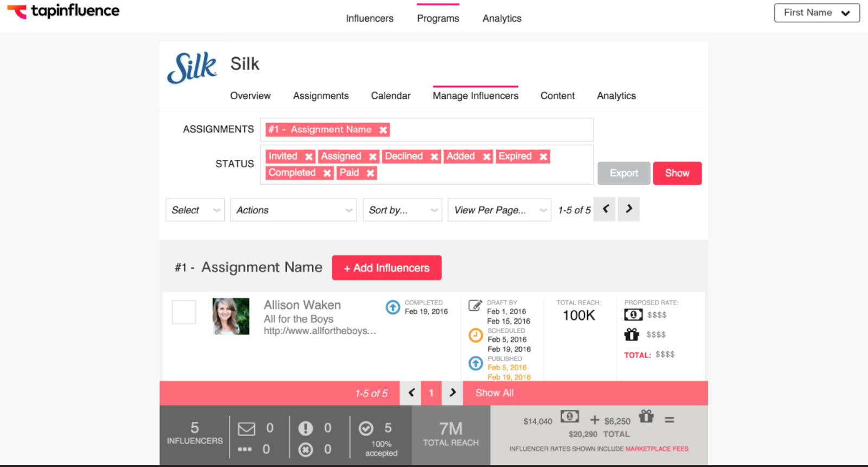Click the gift icon beside $6,250

click(x=646, y=416)
